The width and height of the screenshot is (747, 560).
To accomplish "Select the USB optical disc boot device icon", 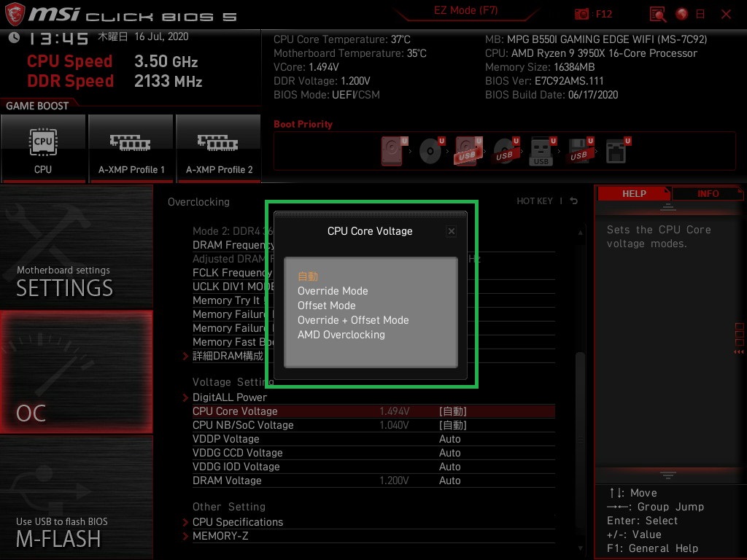I will [506, 151].
